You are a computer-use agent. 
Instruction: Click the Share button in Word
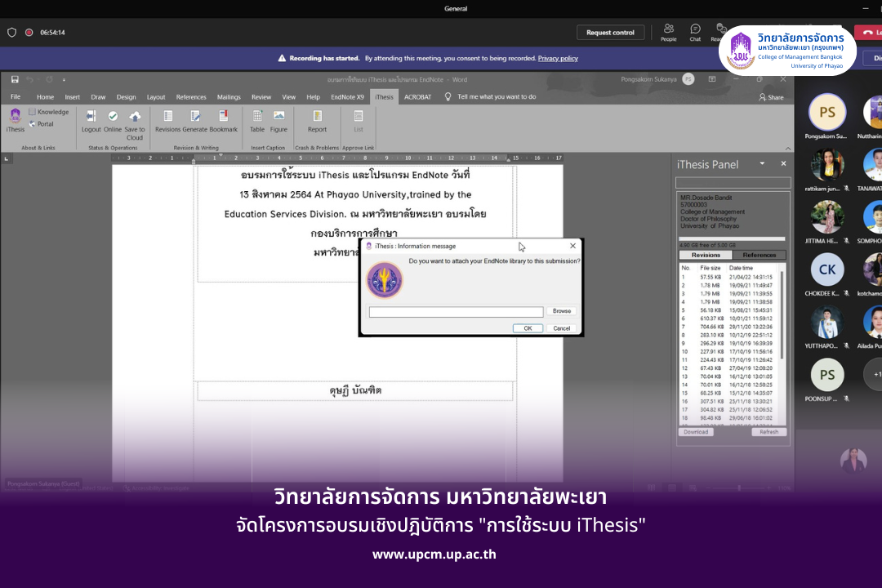tap(771, 97)
